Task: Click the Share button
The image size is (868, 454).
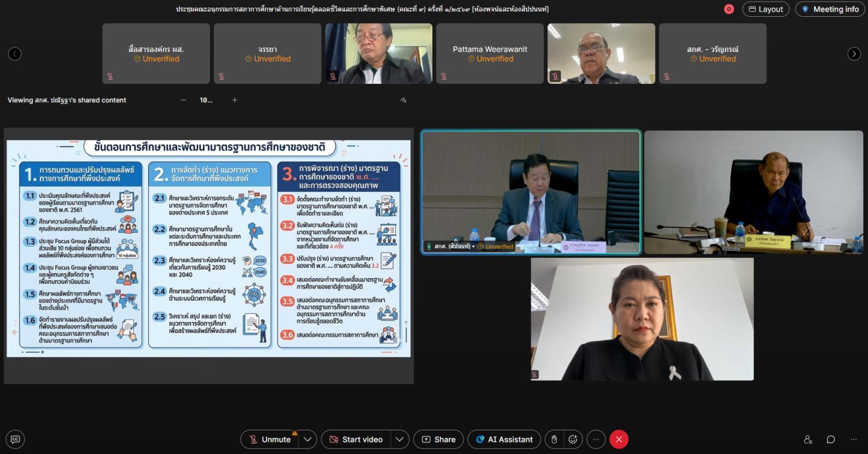Action: (439, 440)
